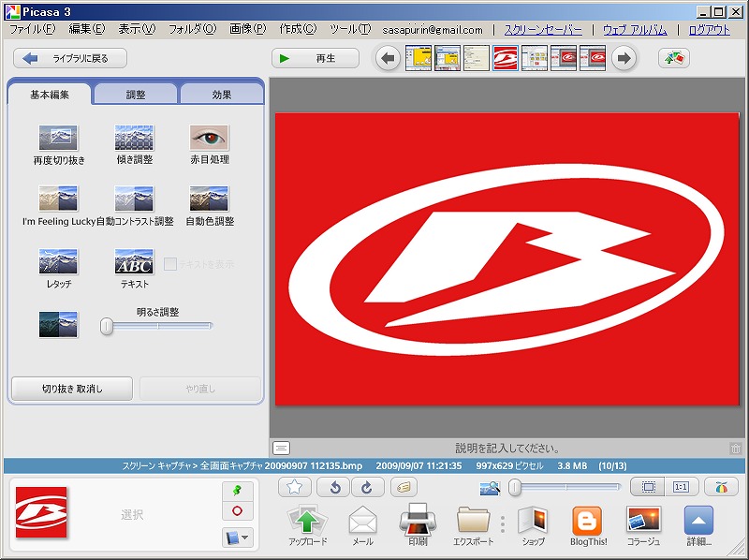The width and height of the screenshot is (749, 560).
Task: Click the 3.8 MB file size text
Action: coord(572,465)
